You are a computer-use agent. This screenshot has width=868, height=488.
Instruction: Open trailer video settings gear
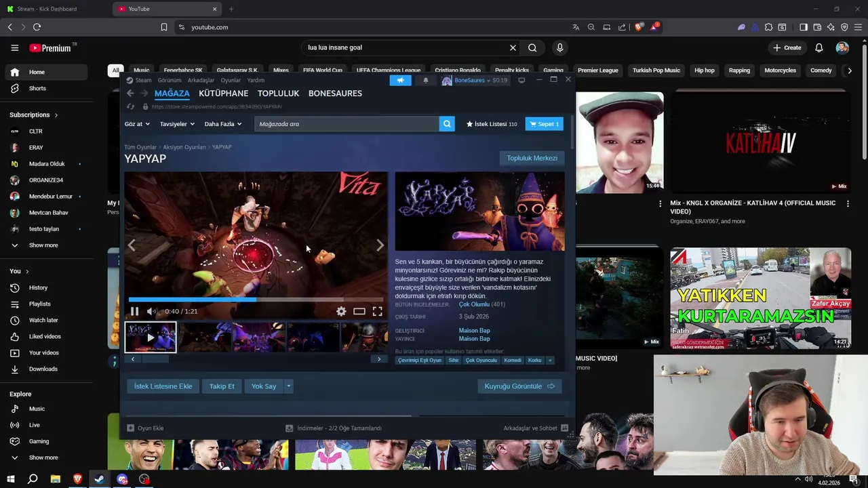pyautogui.click(x=341, y=311)
